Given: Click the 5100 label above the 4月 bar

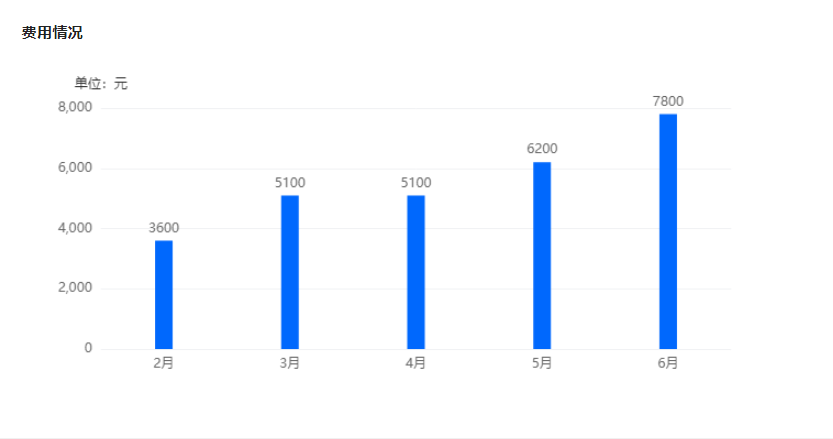Looking at the screenshot, I should click(416, 183).
